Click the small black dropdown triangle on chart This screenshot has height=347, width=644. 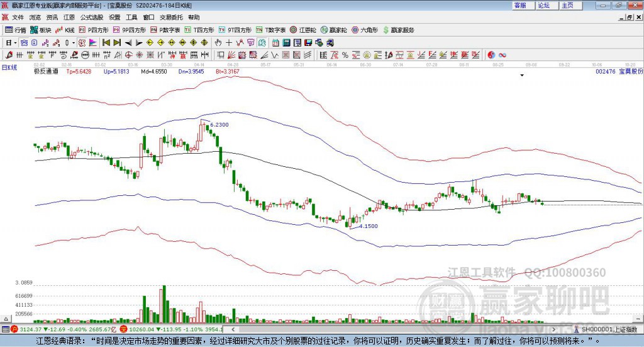point(522,75)
